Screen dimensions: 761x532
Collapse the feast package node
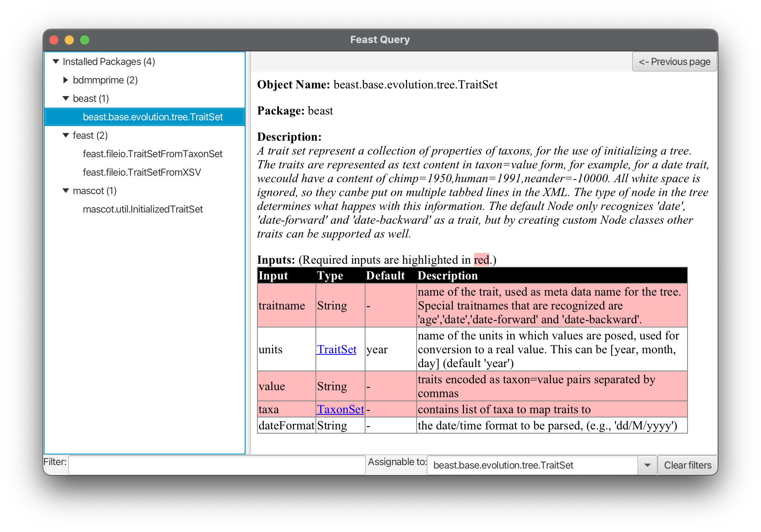[x=66, y=135]
